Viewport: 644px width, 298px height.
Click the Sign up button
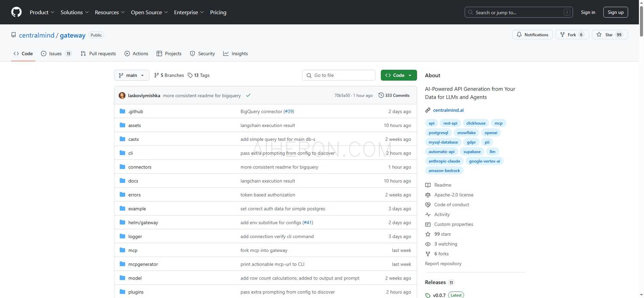click(x=616, y=12)
